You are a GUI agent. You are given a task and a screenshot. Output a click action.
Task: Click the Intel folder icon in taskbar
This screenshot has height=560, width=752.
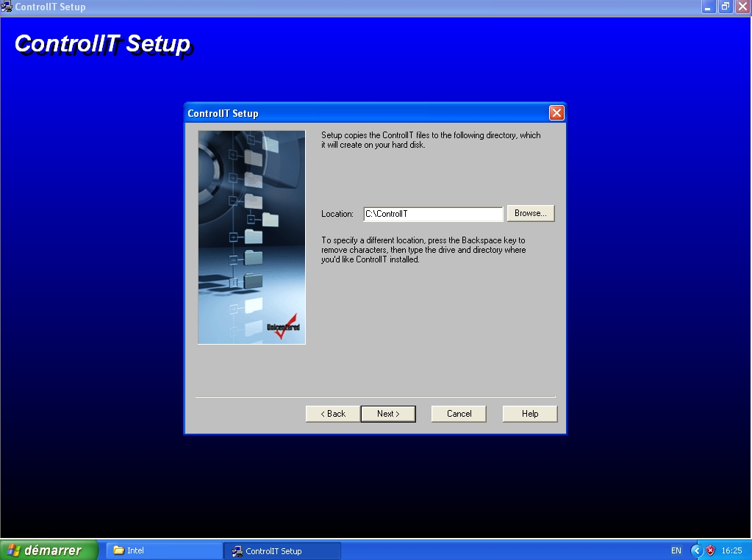[118, 550]
